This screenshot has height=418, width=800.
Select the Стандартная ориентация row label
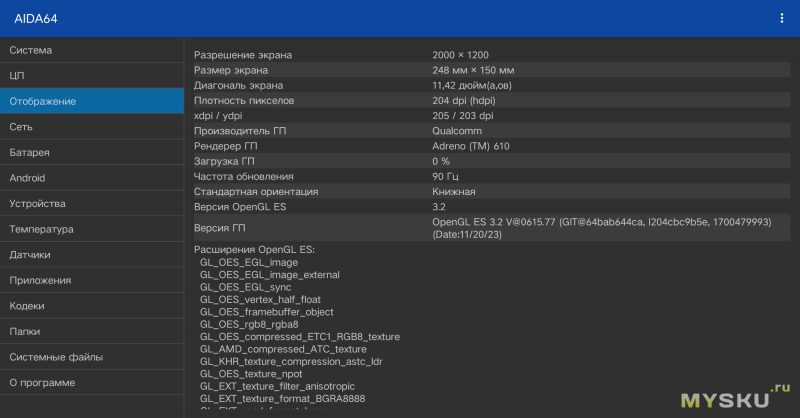[x=256, y=191]
